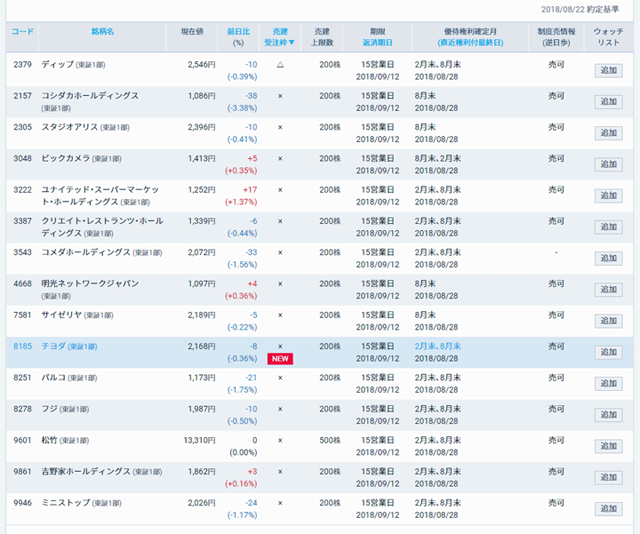Select the サイゼリヤ stock name
640x534 pixels.
coord(62,315)
